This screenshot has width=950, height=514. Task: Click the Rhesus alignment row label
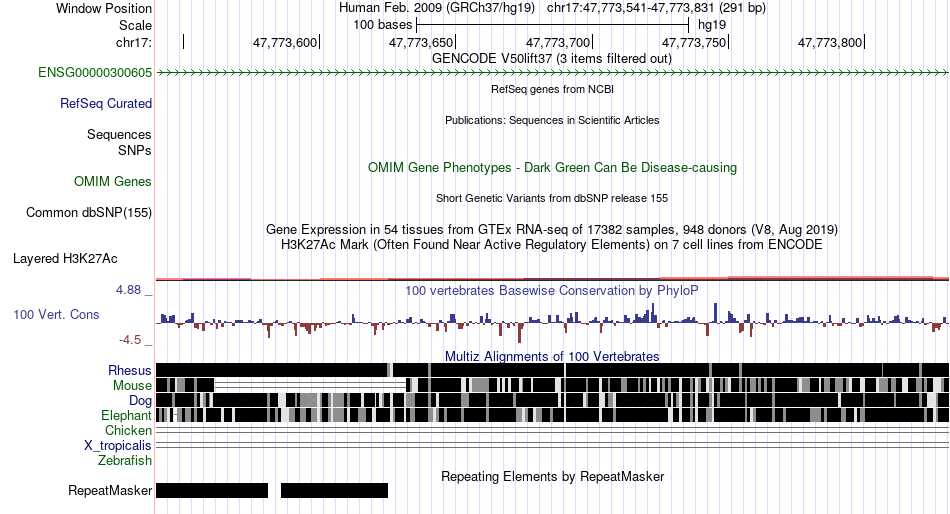point(130,370)
